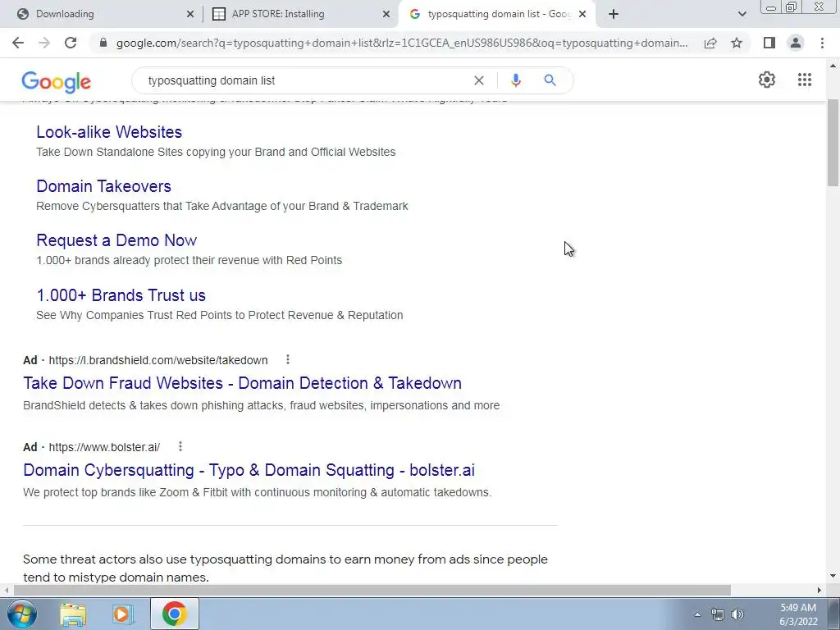Open the Google apps grid
The width and height of the screenshot is (840, 630).
point(804,80)
